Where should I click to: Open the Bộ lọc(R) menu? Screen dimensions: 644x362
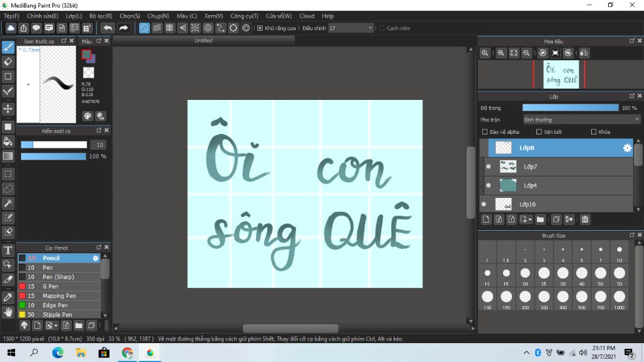(101, 16)
